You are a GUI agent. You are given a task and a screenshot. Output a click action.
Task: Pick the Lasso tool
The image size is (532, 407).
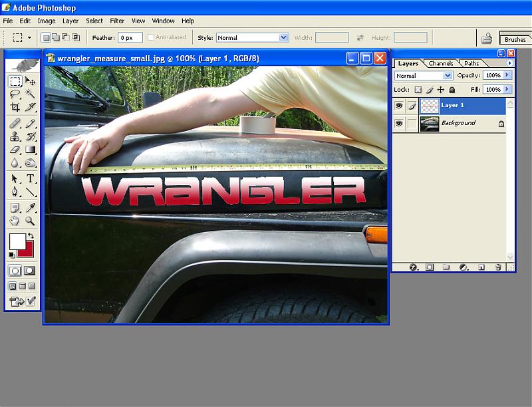pos(15,94)
